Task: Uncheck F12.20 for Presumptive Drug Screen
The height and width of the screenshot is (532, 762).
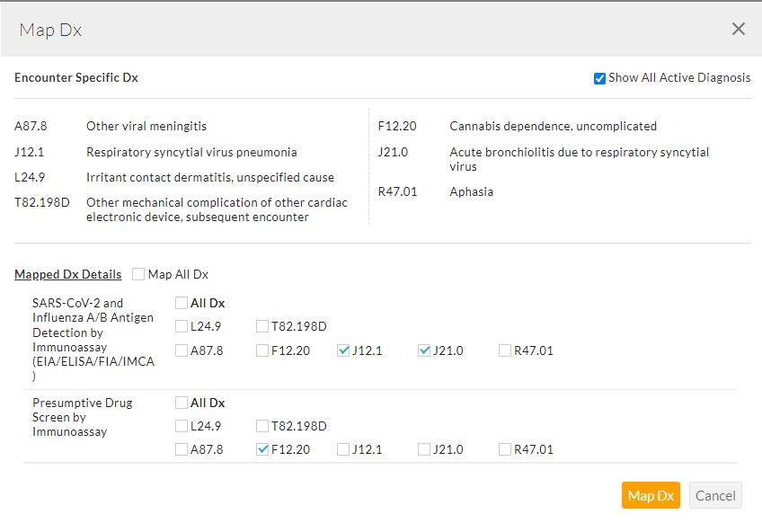Action: 262,449
